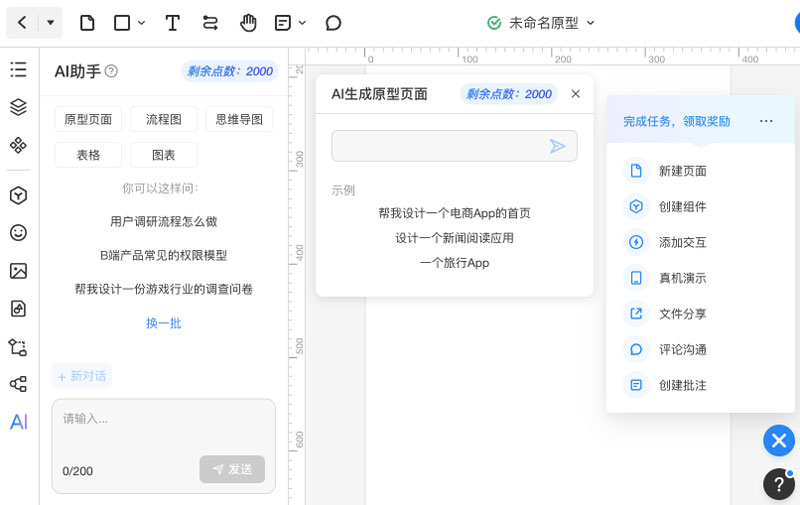
Task: Open the 未命名原型 project name dropdown
Action: tap(590, 22)
